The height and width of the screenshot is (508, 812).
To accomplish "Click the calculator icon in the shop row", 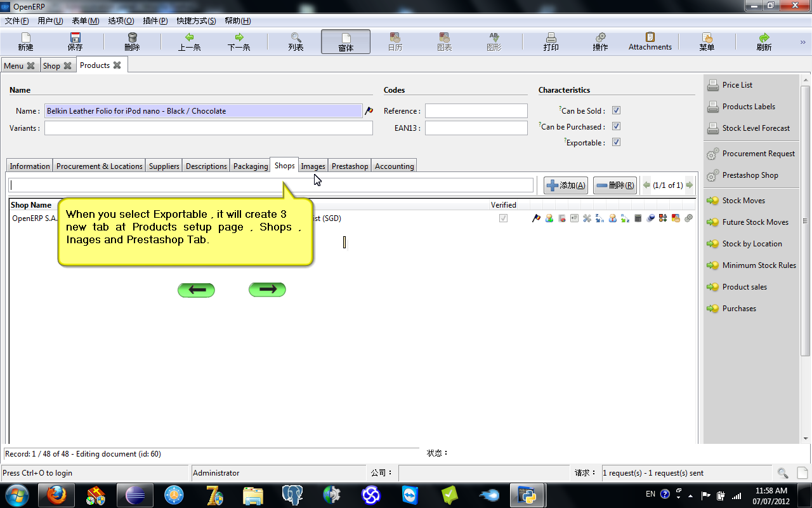I will pos(638,218).
